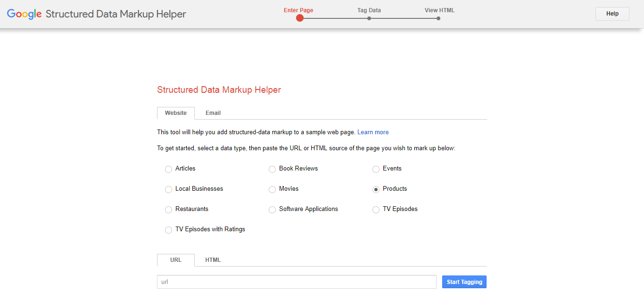
Task: Choose the Restaurants option
Action: pyautogui.click(x=169, y=210)
